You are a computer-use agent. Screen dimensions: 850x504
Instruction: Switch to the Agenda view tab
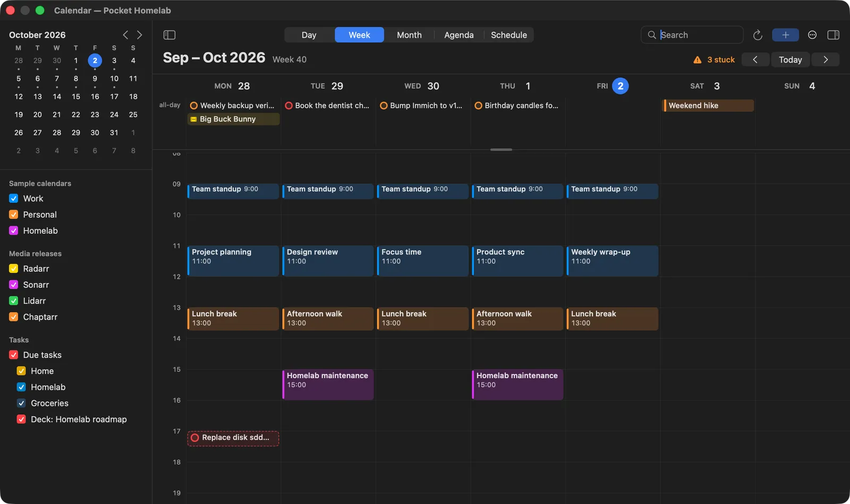pyautogui.click(x=459, y=35)
